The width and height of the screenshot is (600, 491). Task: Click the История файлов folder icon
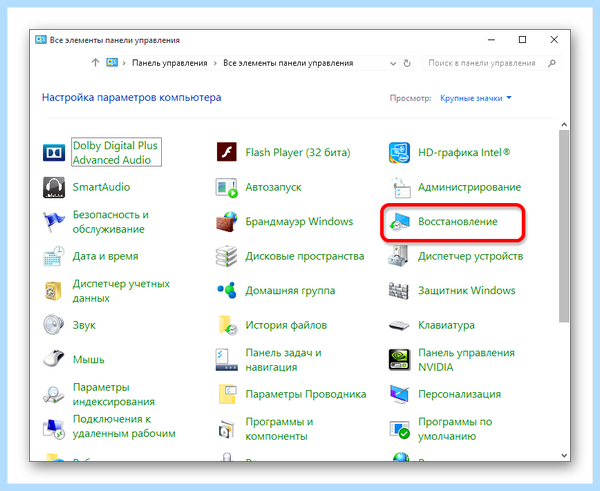coord(228,325)
